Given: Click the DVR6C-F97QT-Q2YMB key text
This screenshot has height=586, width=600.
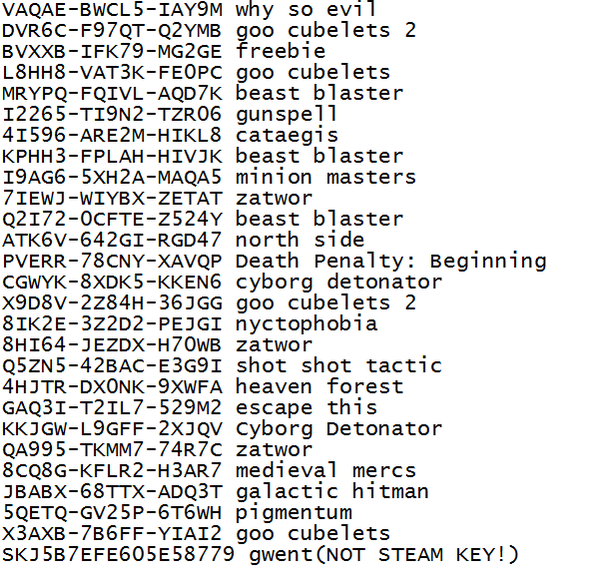Looking at the screenshot, I should (x=112, y=30).
